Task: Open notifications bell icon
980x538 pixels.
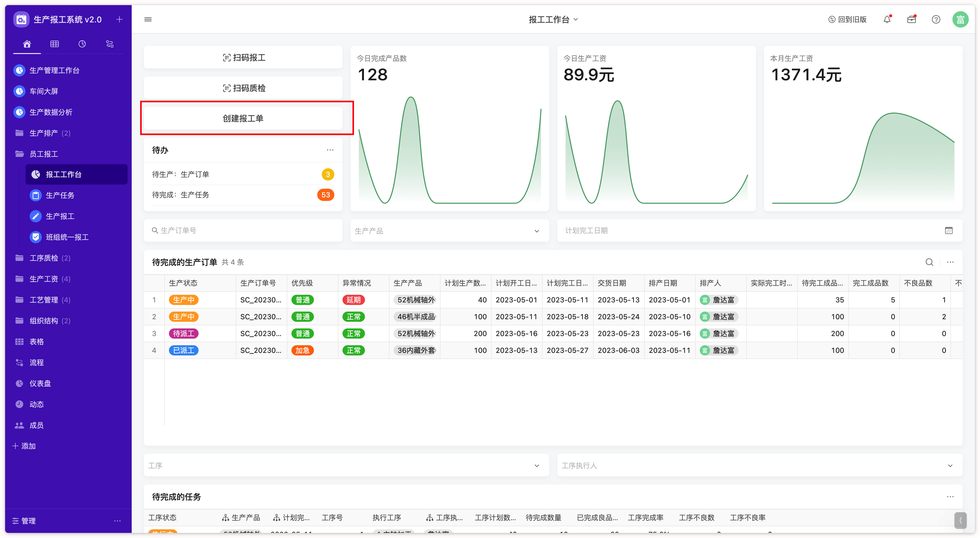Action: (x=887, y=19)
